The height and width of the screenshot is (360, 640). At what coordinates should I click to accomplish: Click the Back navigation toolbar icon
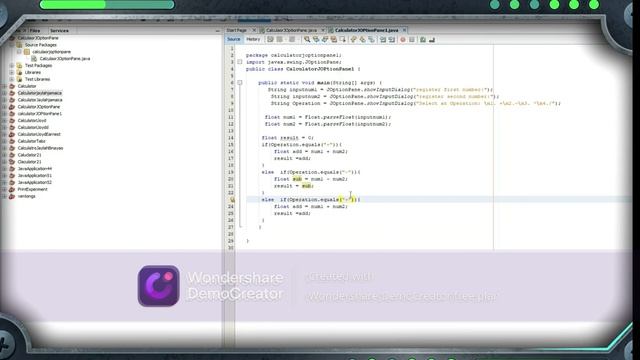(x=280, y=40)
